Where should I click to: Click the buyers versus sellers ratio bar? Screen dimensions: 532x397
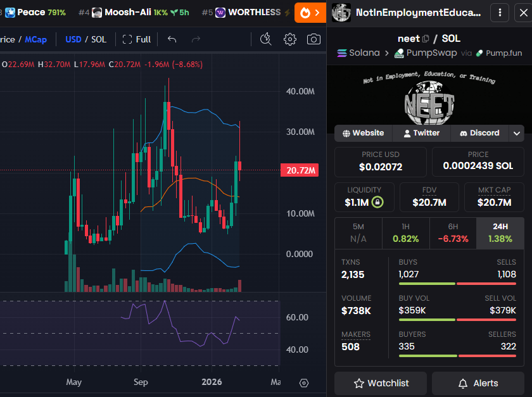tap(457, 356)
